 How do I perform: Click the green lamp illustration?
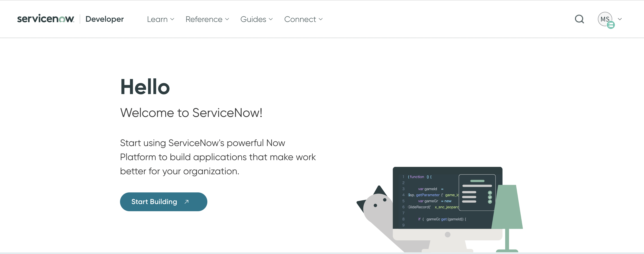click(x=507, y=207)
